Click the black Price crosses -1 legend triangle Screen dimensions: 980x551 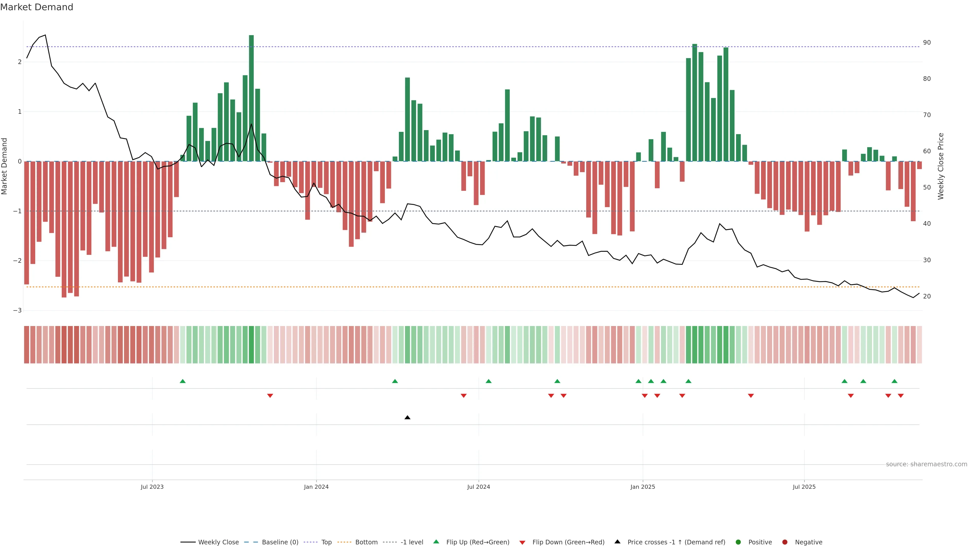[x=617, y=542]
